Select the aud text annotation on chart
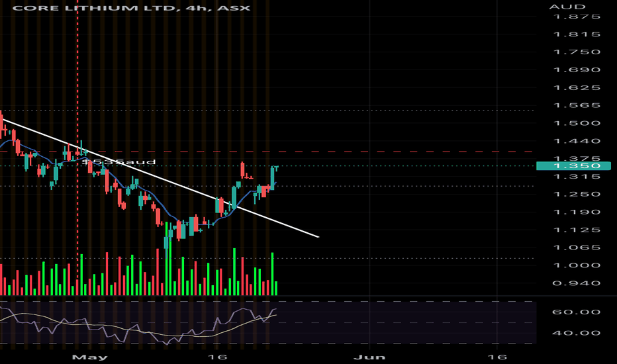 [x=119, y=161]
